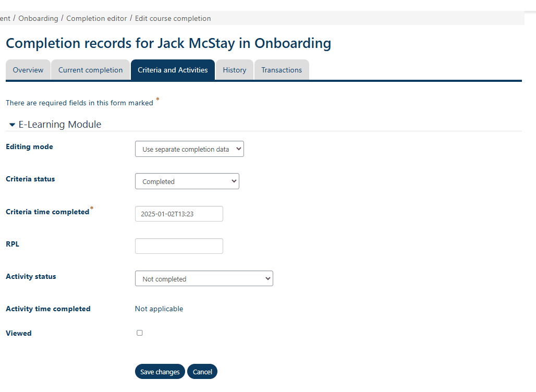Collapse the E-Learning Module section arrow
The height and width of the screenshot is (392, 536).
(12, 125)
